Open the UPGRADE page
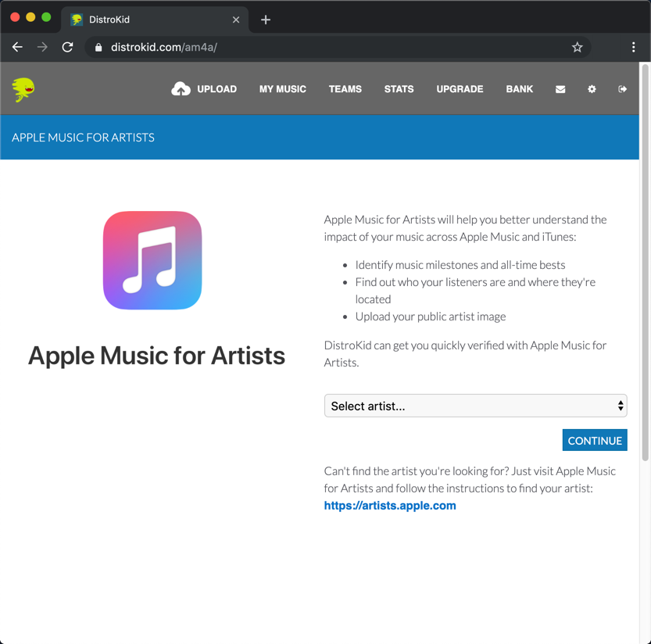Image resolution: width=651 pixels, height=644 pixels. click(460, 89)
